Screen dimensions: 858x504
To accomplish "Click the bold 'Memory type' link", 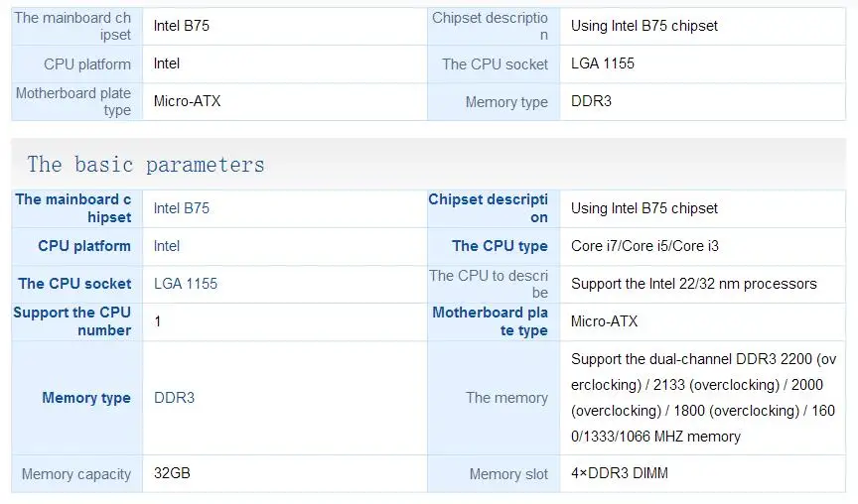I will (x=86, y=398).
